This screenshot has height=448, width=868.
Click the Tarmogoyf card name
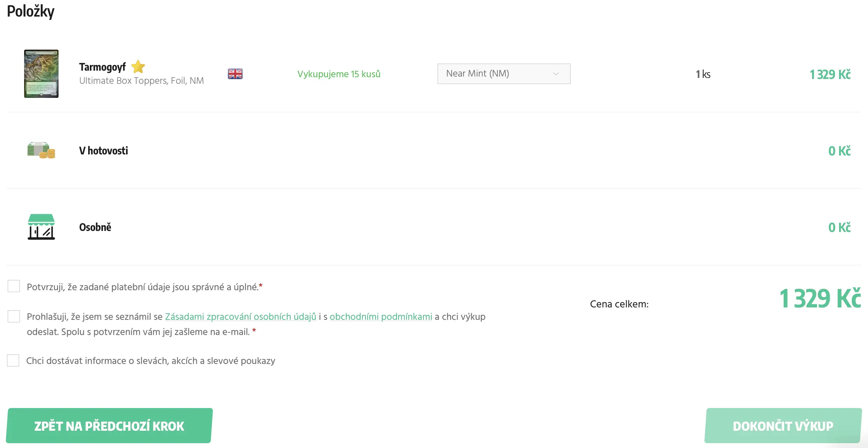(102, 67)
